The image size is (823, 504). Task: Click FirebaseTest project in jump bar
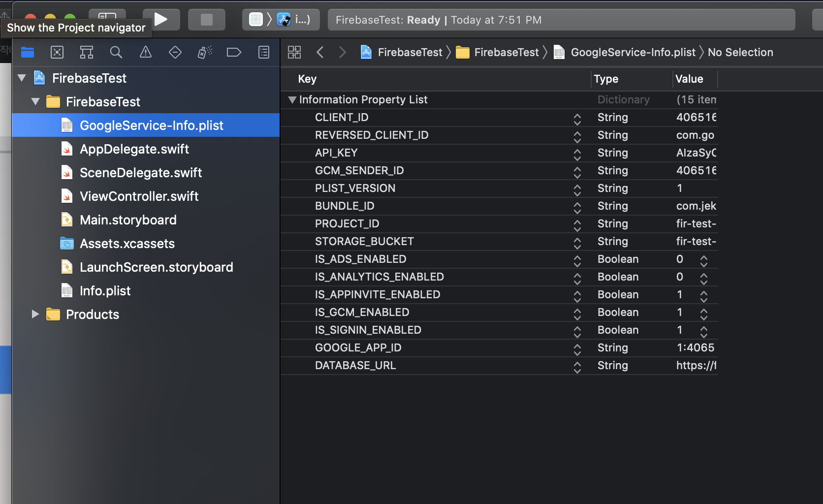point(402,52)
